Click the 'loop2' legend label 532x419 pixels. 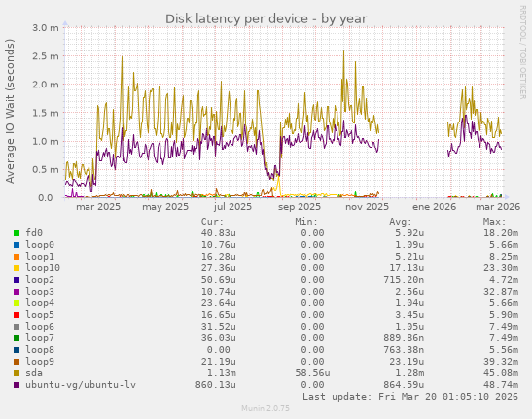coord(40,280)
